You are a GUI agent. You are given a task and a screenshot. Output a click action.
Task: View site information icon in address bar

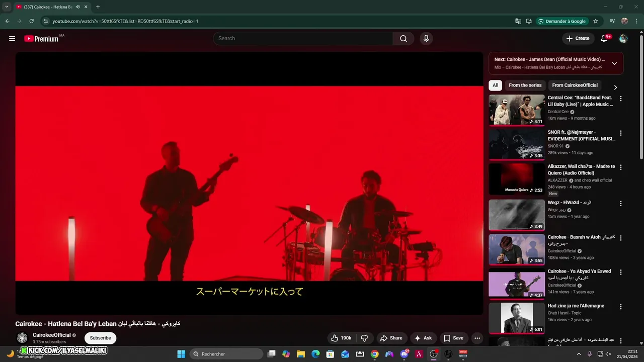(x=46, y=21)
